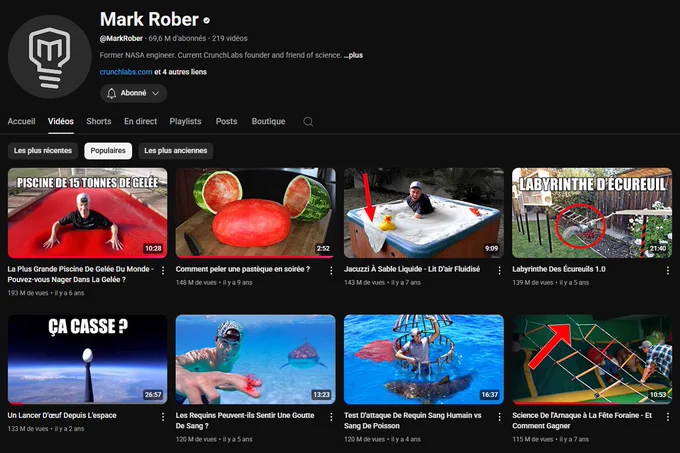Viewport: 680px width, 453px height.
Task: Open options menu for Un Lancer D'œuf video
Action: click(163, 417)
